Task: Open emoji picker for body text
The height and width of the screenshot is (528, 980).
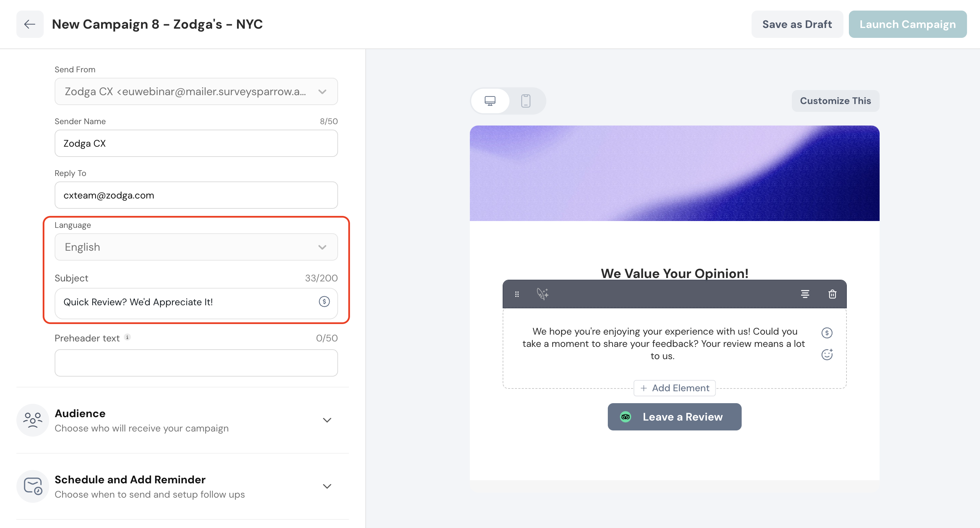Action: coord(827,354)
